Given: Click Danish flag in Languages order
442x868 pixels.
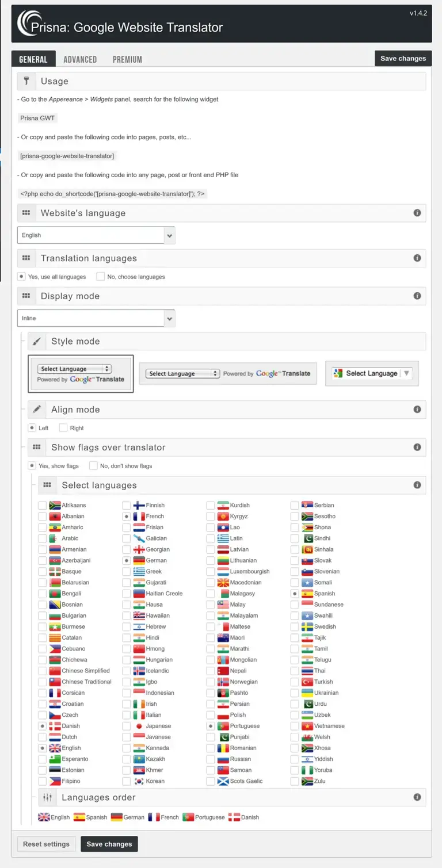Looking at the screenshot, I should click(x=234, y=817).
